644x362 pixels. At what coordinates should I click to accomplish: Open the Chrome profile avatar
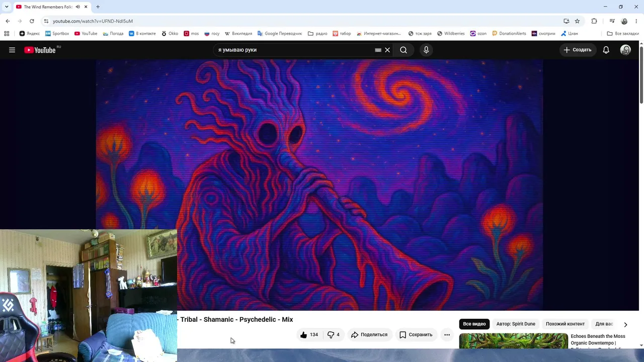pyautogui.click(x=624, y=21)
